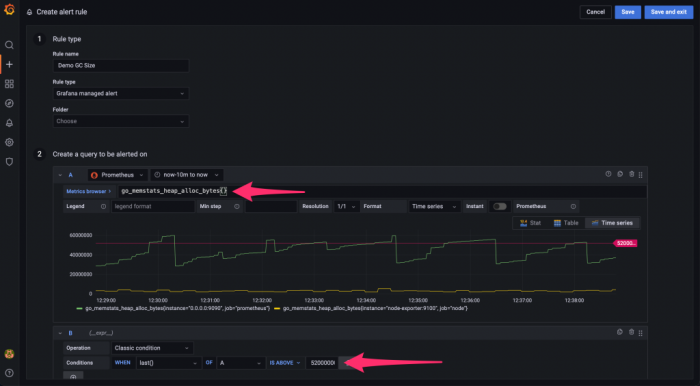Open IS ABOVE evaluator dropdown

click(285, 363)
